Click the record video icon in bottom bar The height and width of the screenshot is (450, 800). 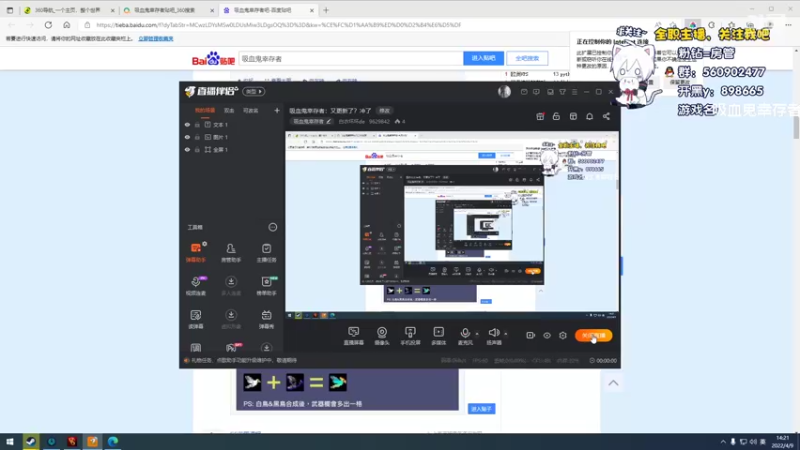pos(531,335)
